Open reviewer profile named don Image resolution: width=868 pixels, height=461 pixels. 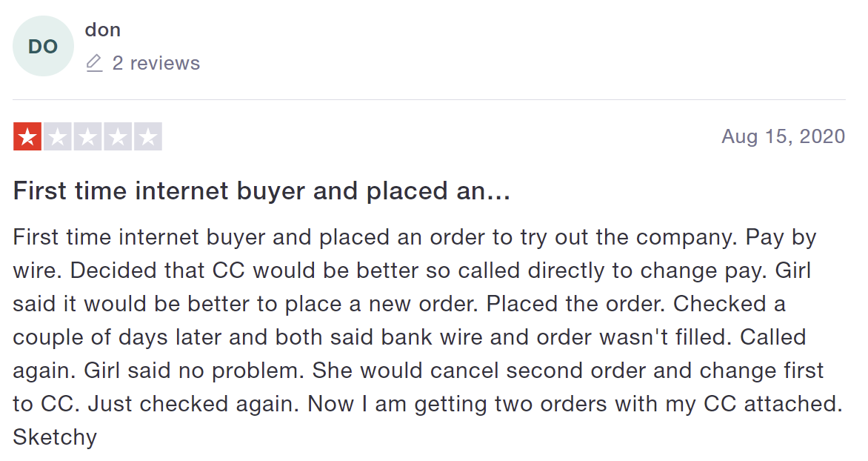102,30
